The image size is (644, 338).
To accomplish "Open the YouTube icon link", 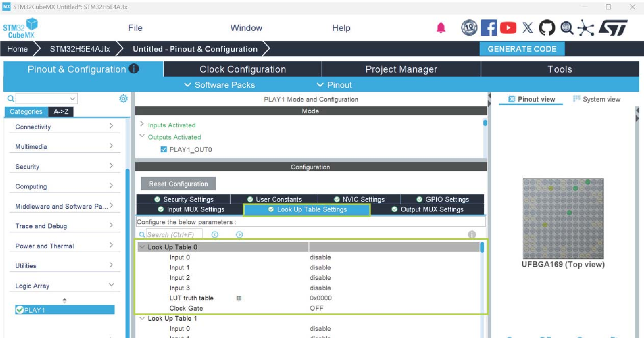I will tap(508, 28).
